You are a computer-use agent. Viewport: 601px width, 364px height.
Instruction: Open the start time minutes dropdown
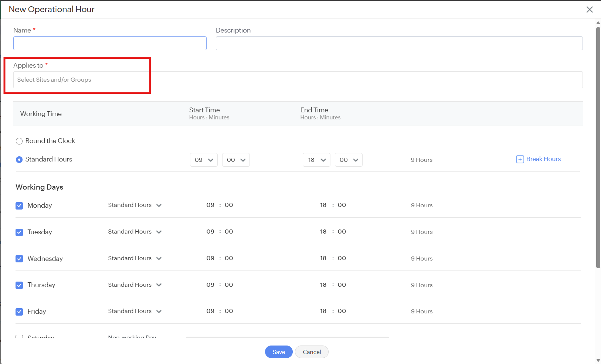236,160
